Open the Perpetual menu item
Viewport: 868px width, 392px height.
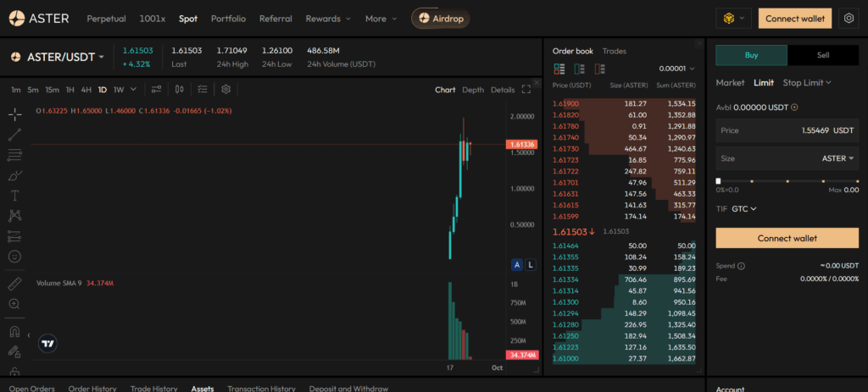pos(105,18)
